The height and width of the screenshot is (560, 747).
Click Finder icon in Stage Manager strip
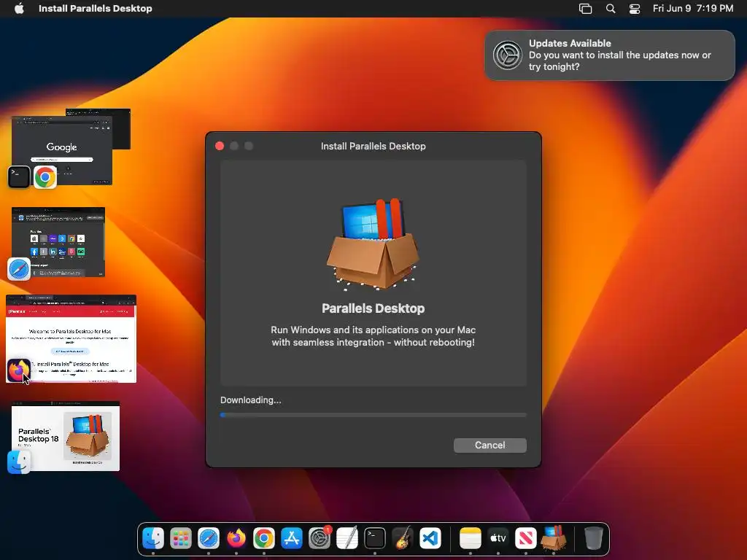[x=19, y=462]
